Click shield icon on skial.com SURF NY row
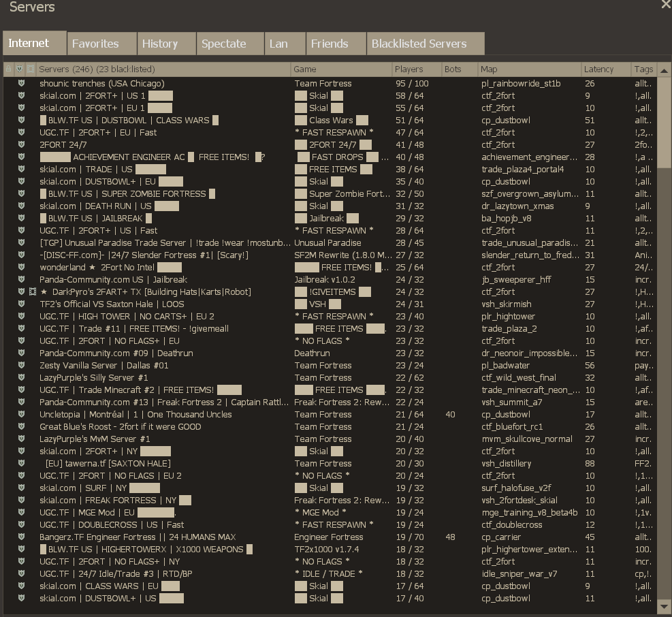This screenshot has width=672, height=617. tap(21, 488)
